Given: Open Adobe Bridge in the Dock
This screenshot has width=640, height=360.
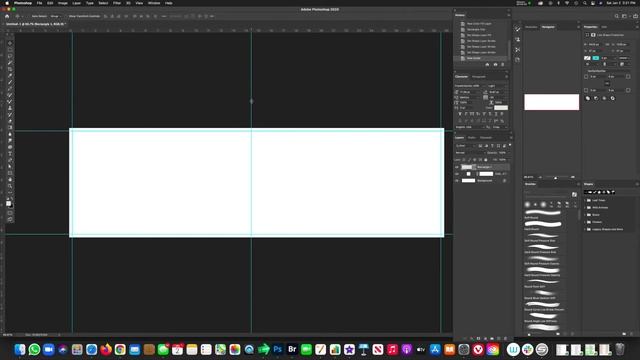Looking at the screenshot, I should [292, 349].
